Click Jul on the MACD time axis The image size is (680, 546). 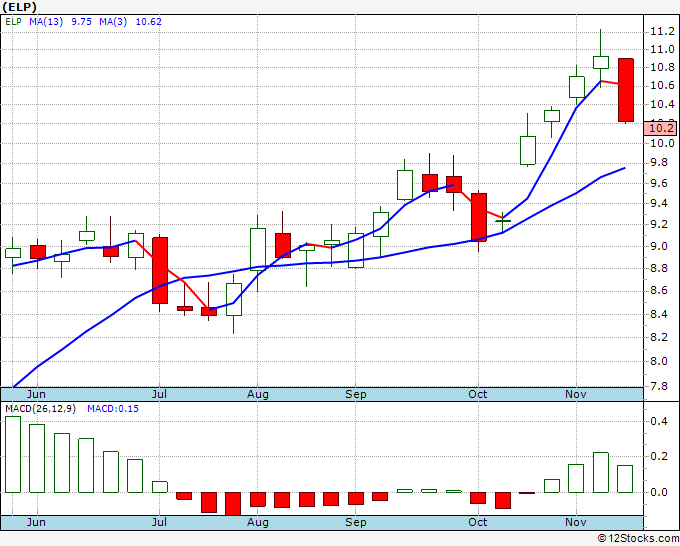[159, 522]
